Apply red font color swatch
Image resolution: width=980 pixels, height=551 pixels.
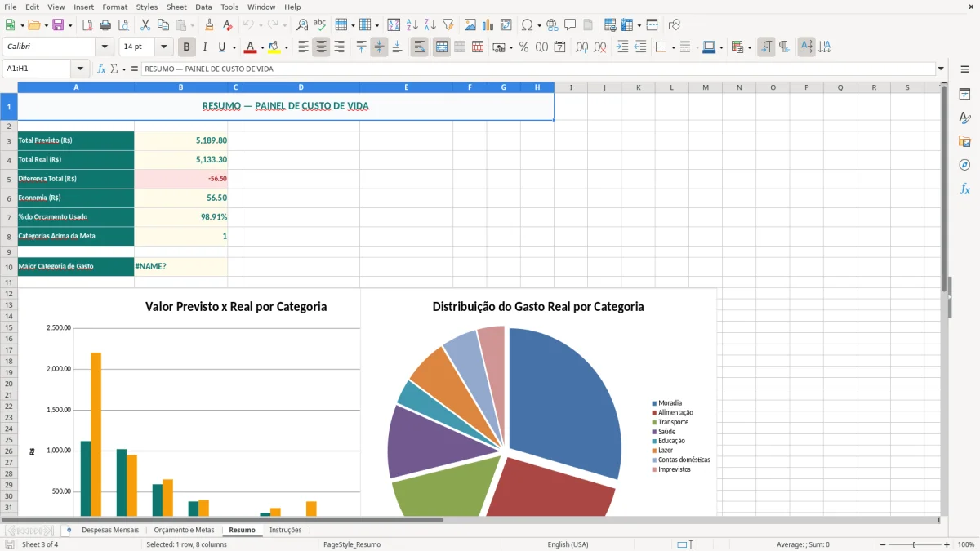[251, 47]
